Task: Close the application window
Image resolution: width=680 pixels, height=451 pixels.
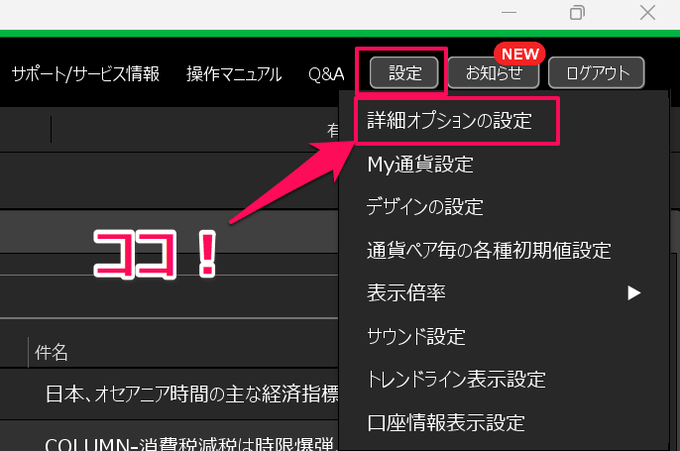Action: (647, 13)
